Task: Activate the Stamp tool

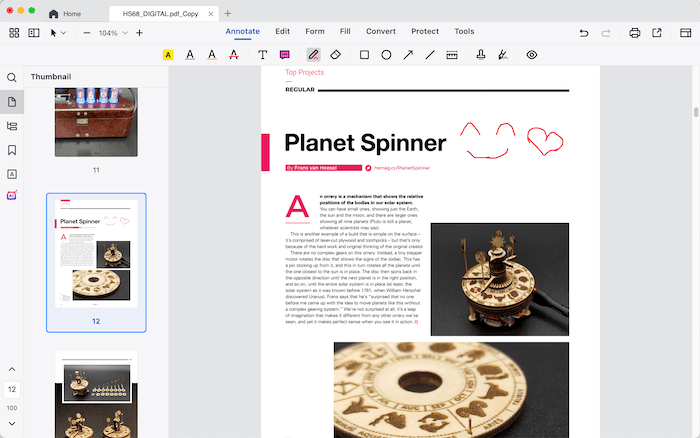Action: coord(481,55)
